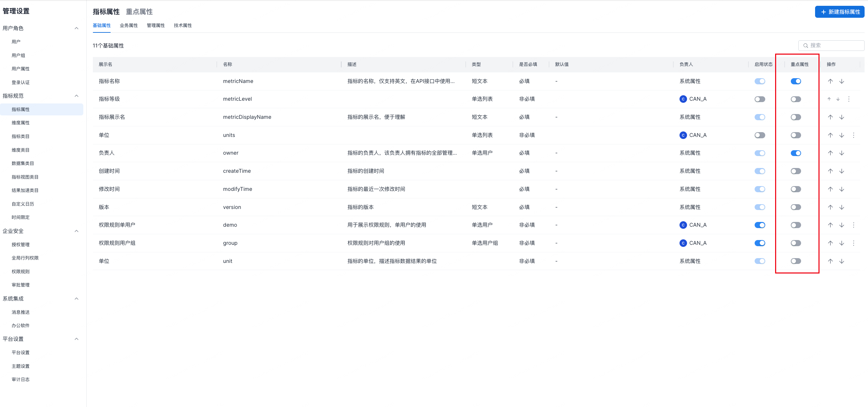Collapse the 平台设置 sidebar group

coord(76,339)
